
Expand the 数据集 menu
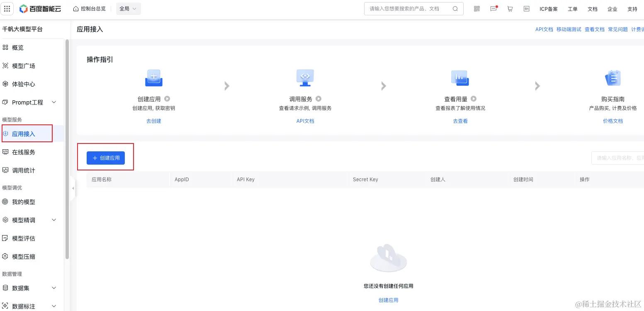[54, 288]
